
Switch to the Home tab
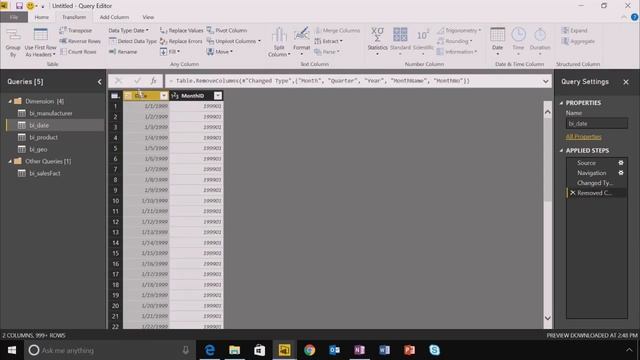(42, 17)
